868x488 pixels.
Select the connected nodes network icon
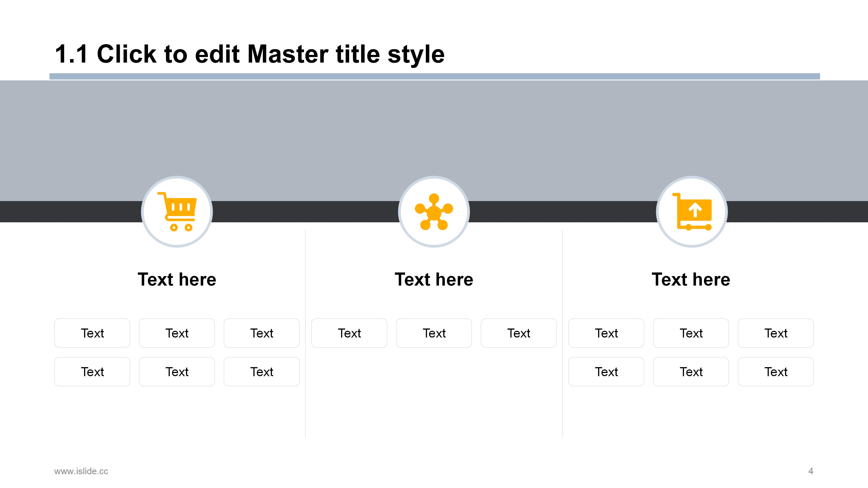(x=434, y=211)
